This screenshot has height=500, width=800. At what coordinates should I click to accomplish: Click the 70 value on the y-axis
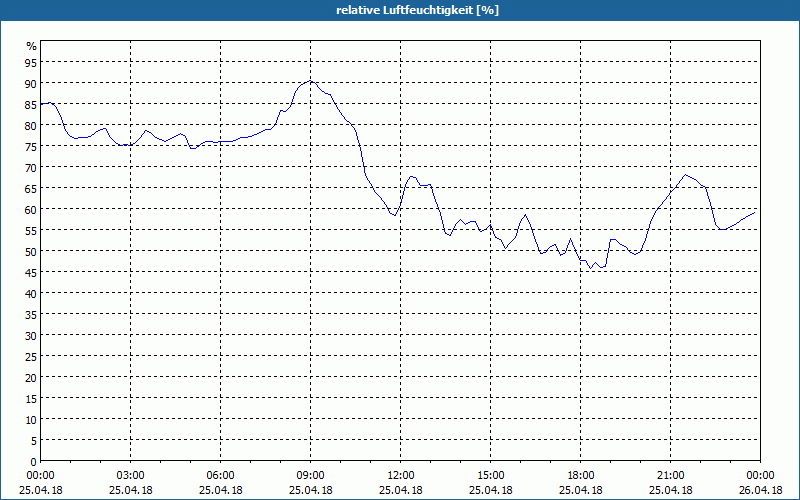(x=31, y=167)
